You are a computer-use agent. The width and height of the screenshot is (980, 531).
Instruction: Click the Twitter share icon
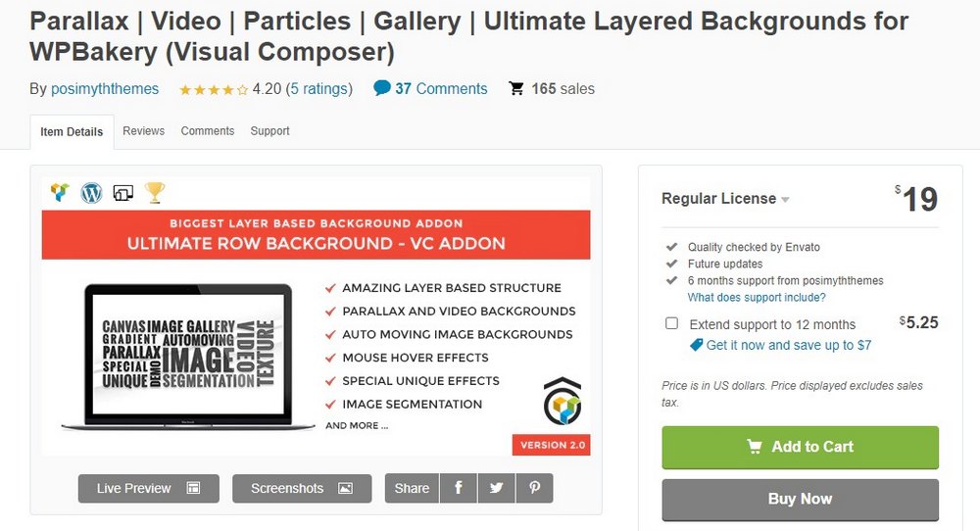(x=497, y=488)
